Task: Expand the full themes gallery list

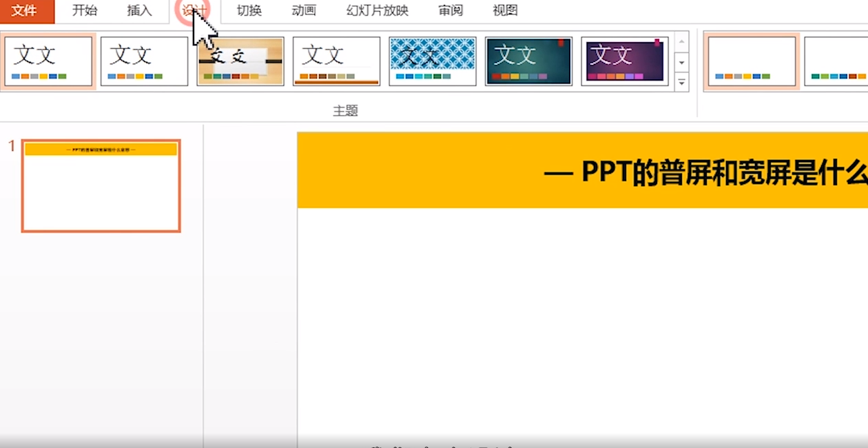Action: (682, 83)
